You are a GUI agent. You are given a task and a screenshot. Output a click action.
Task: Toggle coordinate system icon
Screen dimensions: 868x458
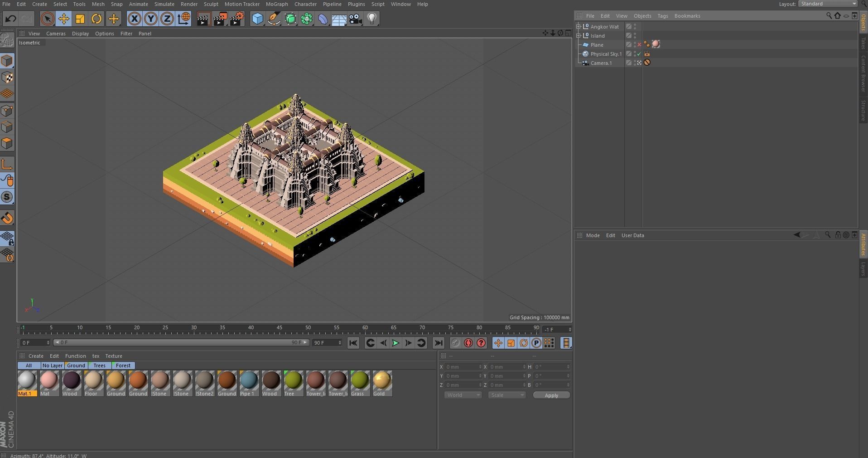pyautogui.click(x=183, y=19)
